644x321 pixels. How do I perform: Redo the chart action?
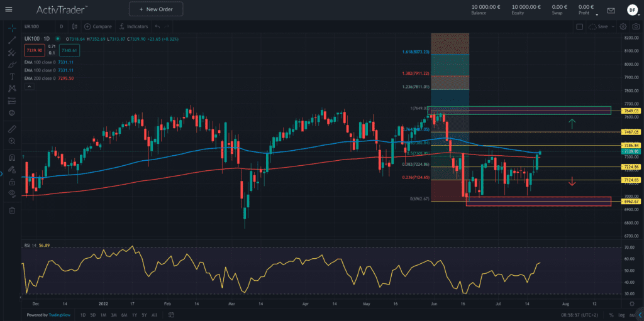click(167, 26)
